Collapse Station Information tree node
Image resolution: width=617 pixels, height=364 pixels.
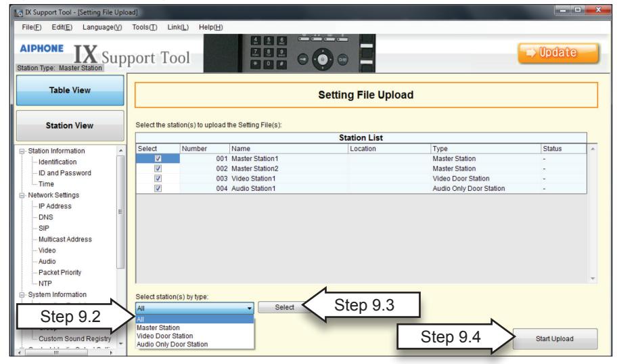point(22,151)
